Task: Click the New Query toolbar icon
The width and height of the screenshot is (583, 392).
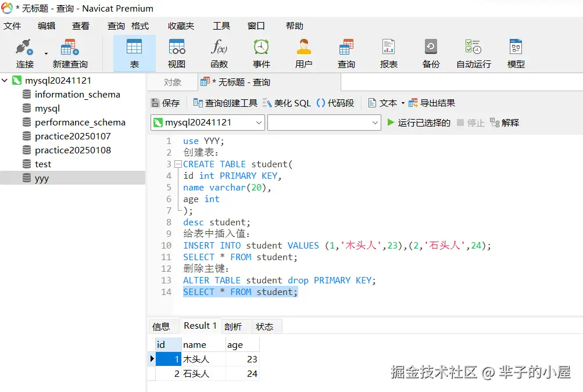Action: coord(70,48)
